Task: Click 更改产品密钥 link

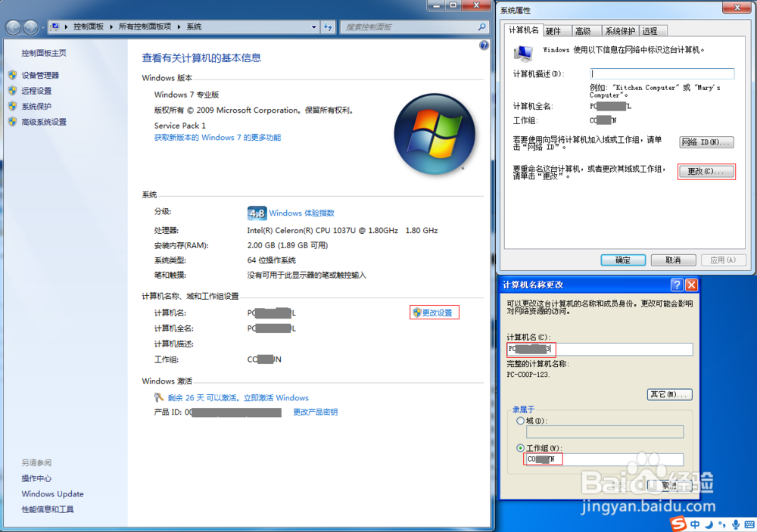Action: click(x=315, y=412)
